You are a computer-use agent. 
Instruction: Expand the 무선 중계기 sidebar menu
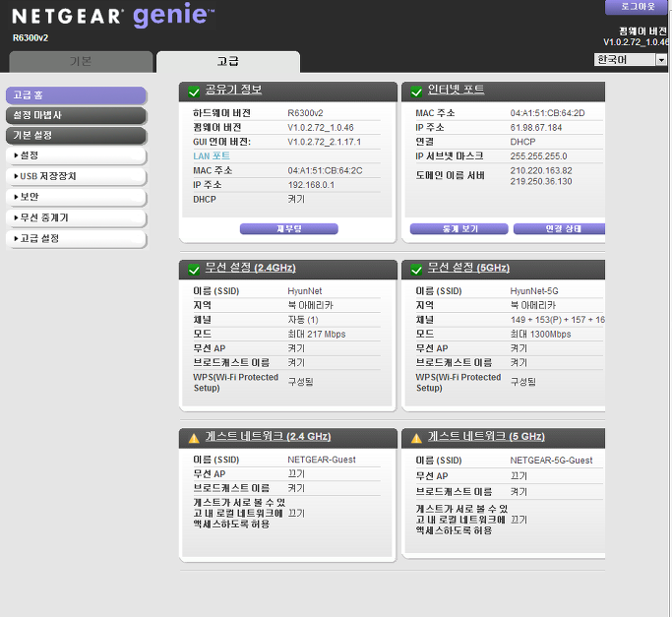pyautogui.click(x=77, y=217)
